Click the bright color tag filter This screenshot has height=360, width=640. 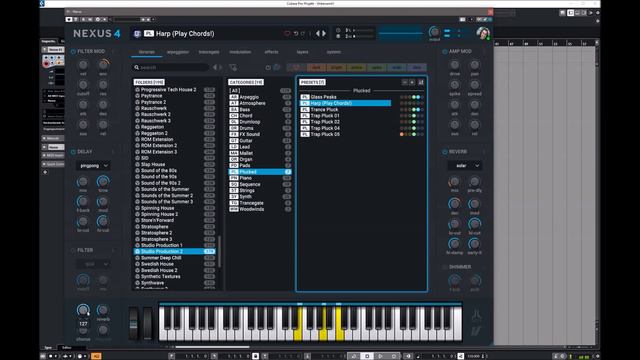[x=336, y=67]
